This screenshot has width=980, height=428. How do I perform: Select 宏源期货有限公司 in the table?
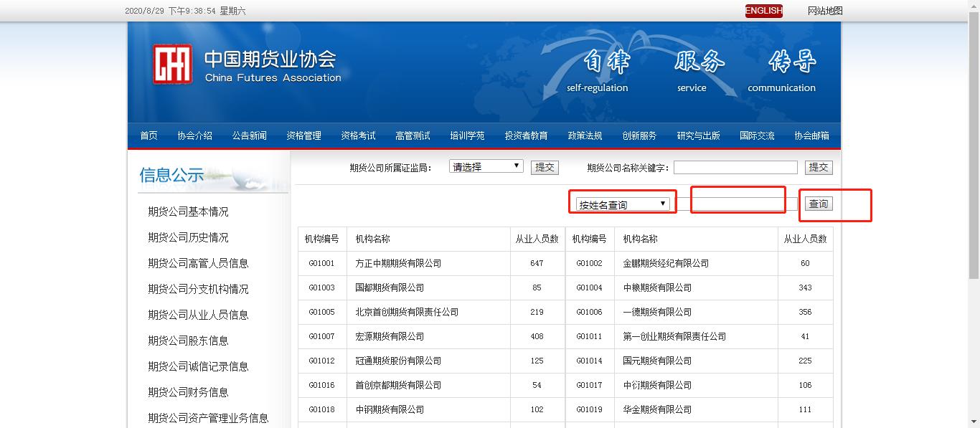[x=390, y=336]
